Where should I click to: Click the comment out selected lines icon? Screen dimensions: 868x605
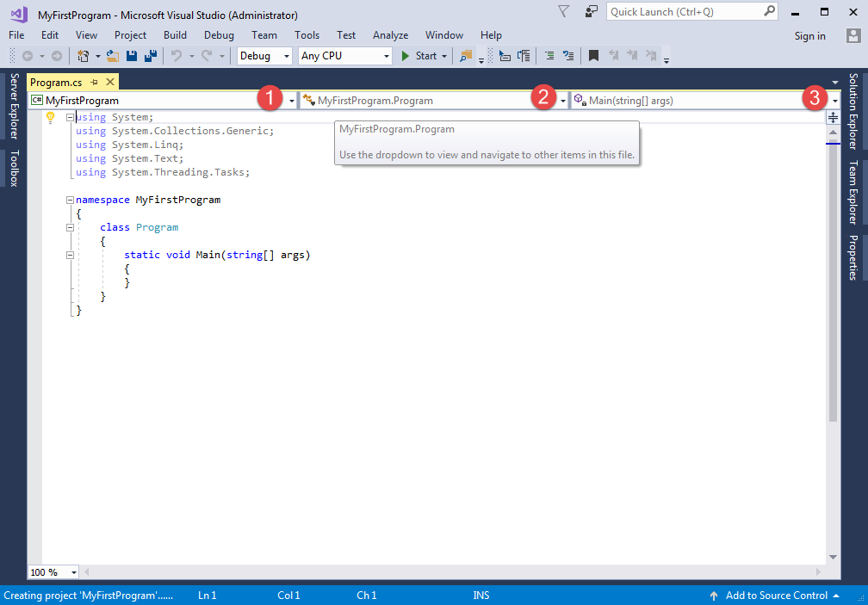[549, 56]
